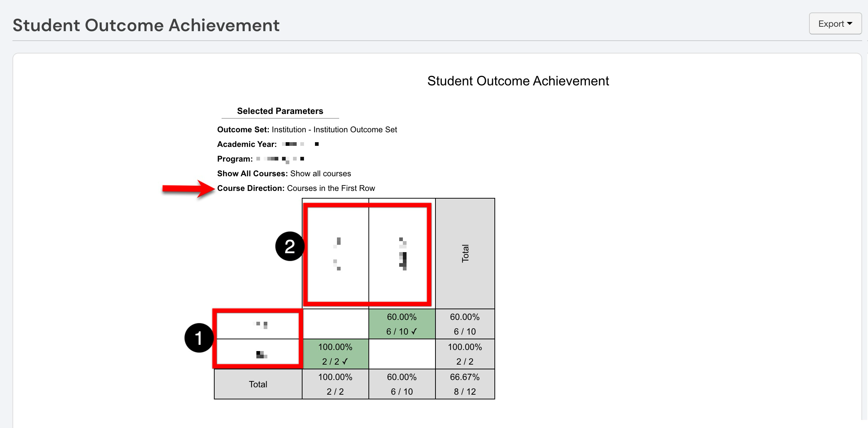Click the bottom-row 60.00% 6 / 10 column total

[402, 384]
